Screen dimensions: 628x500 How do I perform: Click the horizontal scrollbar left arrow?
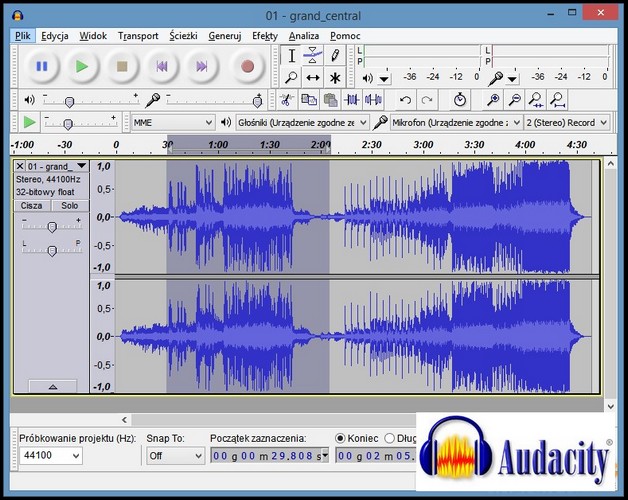[125, 419]
